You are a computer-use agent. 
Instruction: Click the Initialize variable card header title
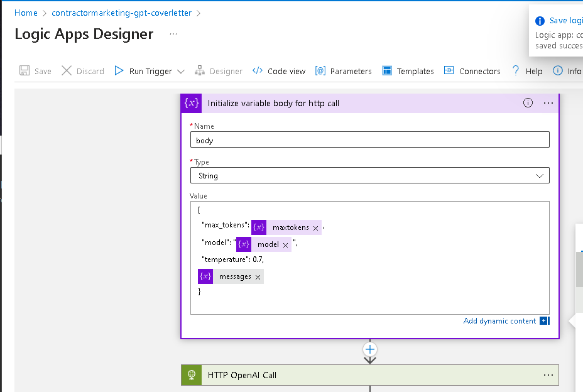273,104
